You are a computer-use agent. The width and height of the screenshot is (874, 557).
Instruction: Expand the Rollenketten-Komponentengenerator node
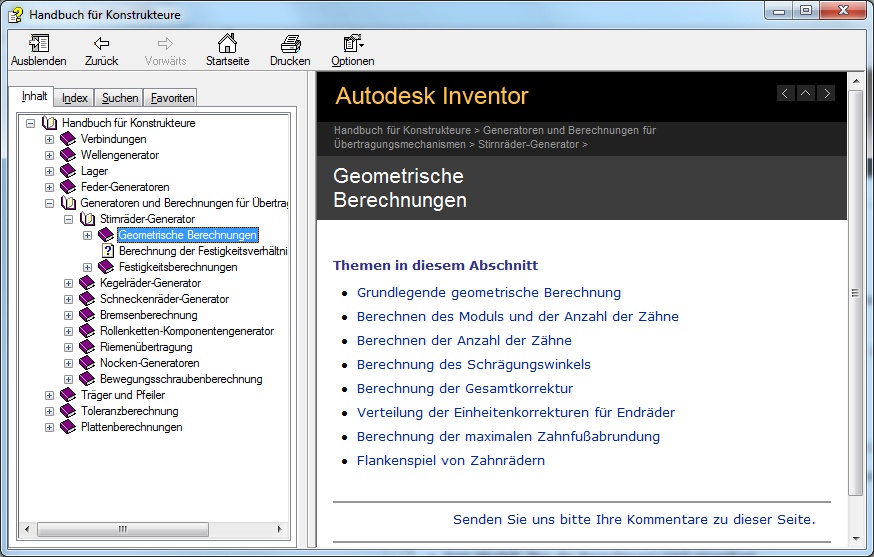[x=68, y=331]
